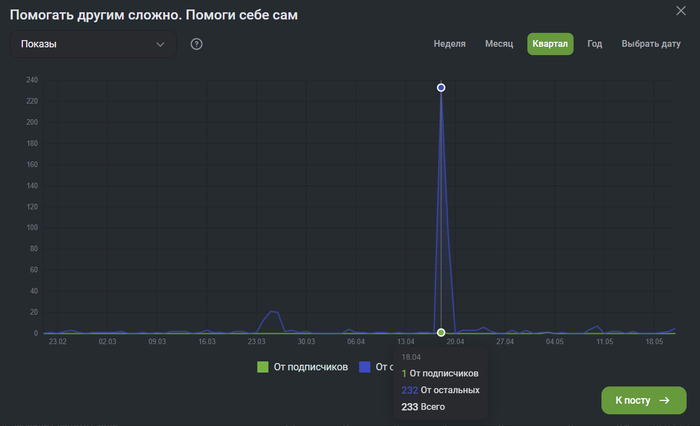This screenshot has width=700, height=426.
Task: Click the small blue bump near 11.05
Action: coord(597,327)
